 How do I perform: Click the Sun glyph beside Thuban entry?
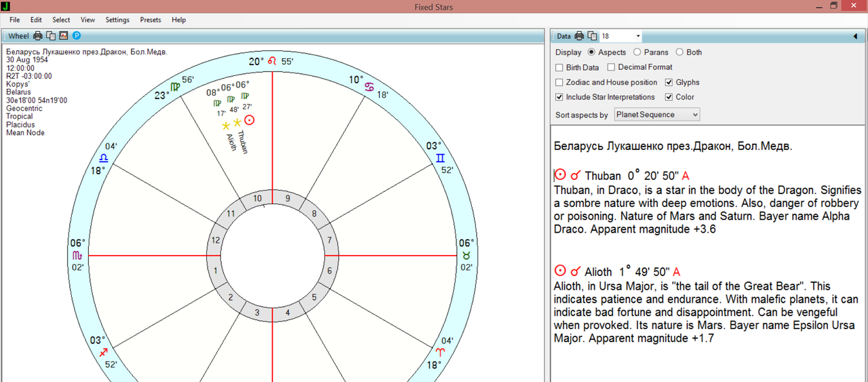point(560,175)
